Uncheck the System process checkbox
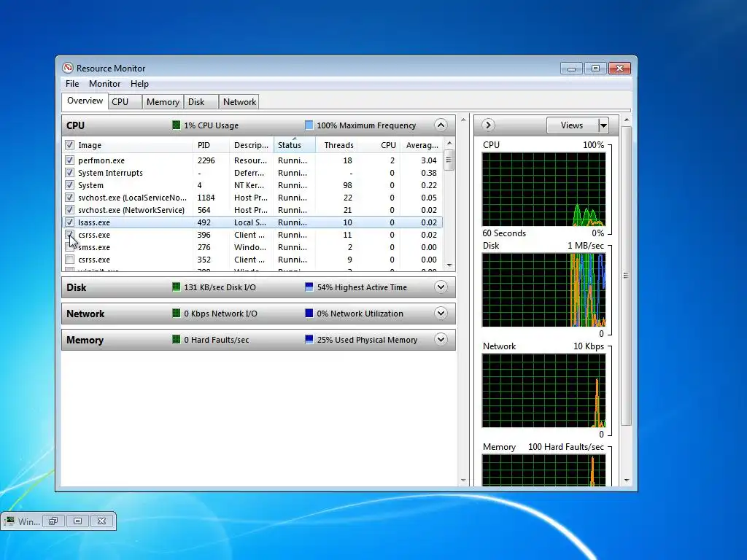 [69, 184]
